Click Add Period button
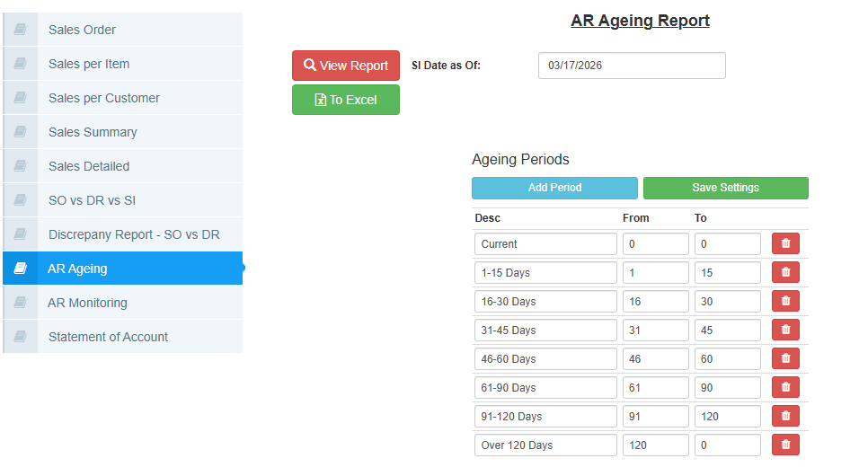This screenshot has height=476, width=868. pos(554,188)
